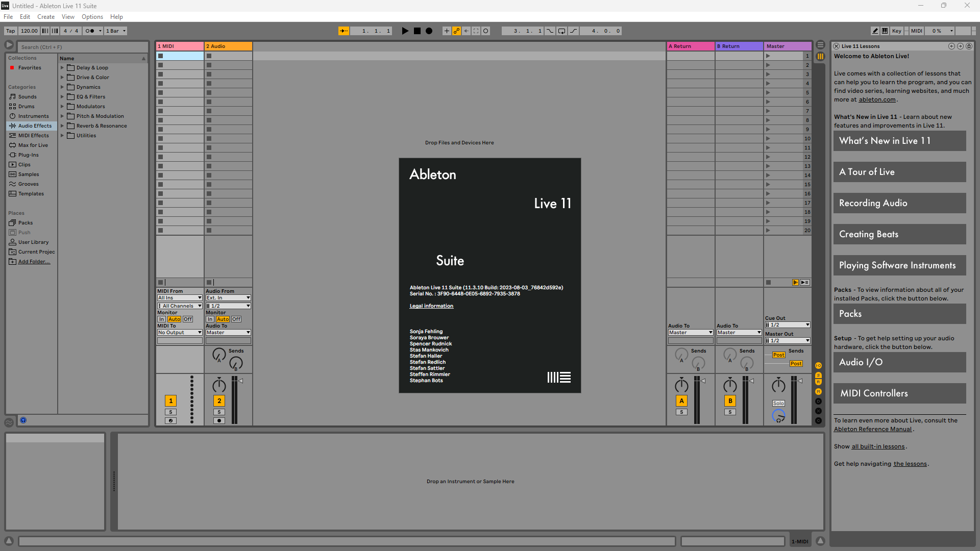The height and width of the screenshot is (551, 980).
Task: Open the Options menu
Action: [92, 17]
